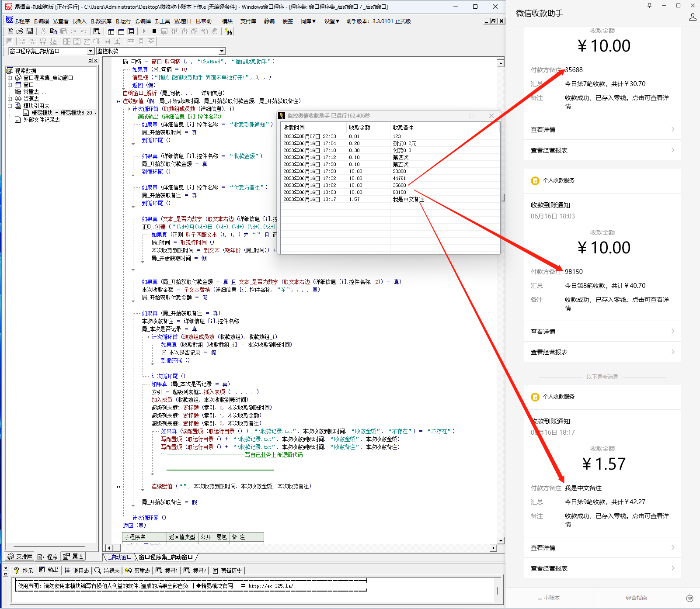Screen dimensions: 700x609
Task: Click the E-language app logo in menu bar
Action: 9,20
